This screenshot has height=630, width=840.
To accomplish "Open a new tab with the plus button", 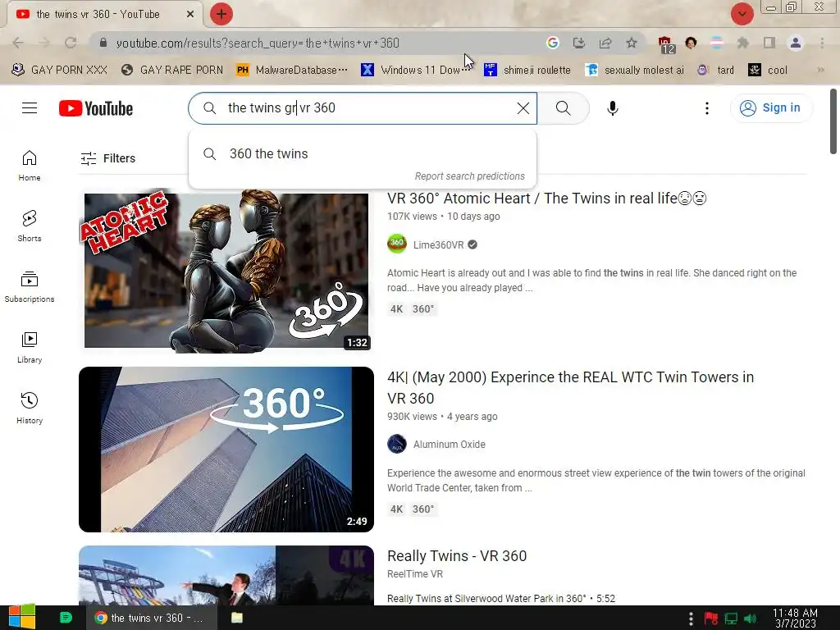I will (x=221, y=14).
